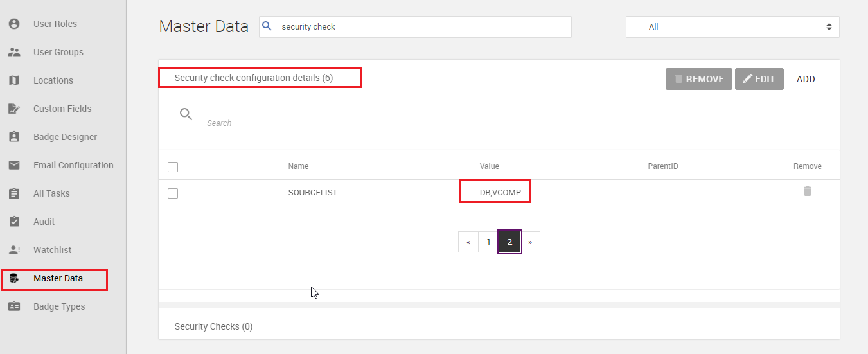Click the SOURCELIST name cell
Screen dimensions: 868x354
click(x=312, y=193)
